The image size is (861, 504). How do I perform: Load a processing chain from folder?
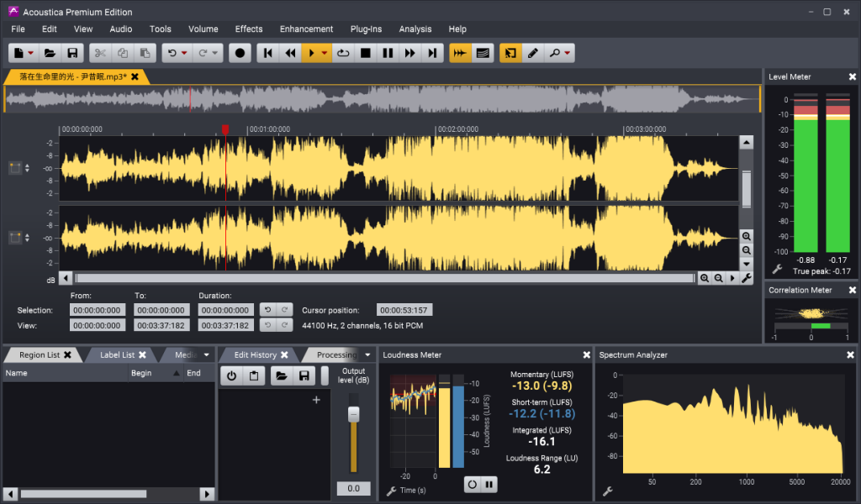pos(282,376)
